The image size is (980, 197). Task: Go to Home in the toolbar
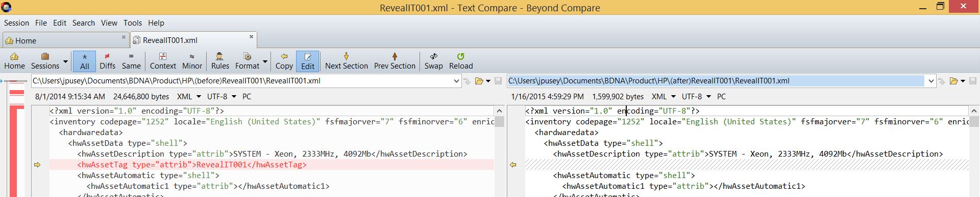pos(14,61)
